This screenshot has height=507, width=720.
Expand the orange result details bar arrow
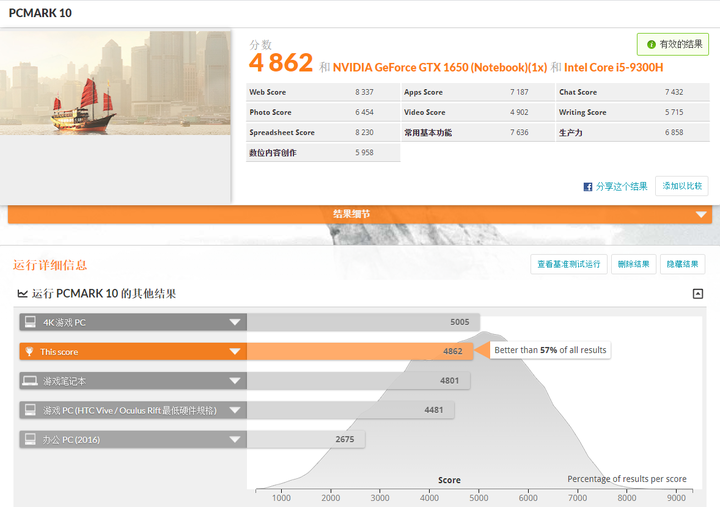pos(701,214)
